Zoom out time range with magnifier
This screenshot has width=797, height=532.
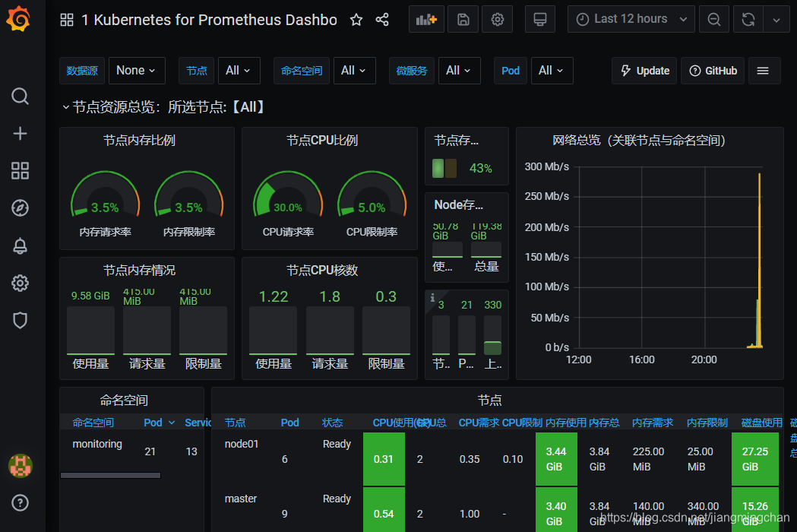click(x=714, y=19)
